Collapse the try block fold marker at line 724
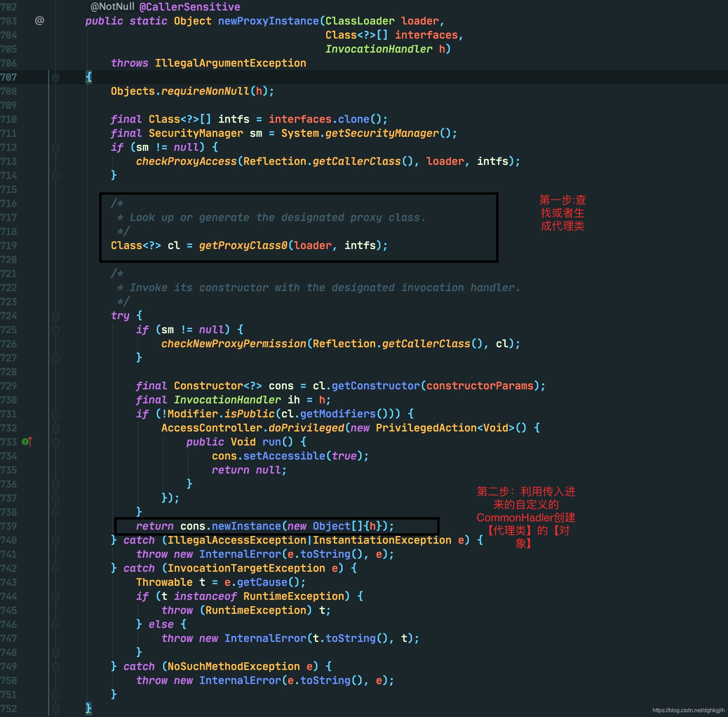Screen dimensions: 728x717 tap(56, 316)
